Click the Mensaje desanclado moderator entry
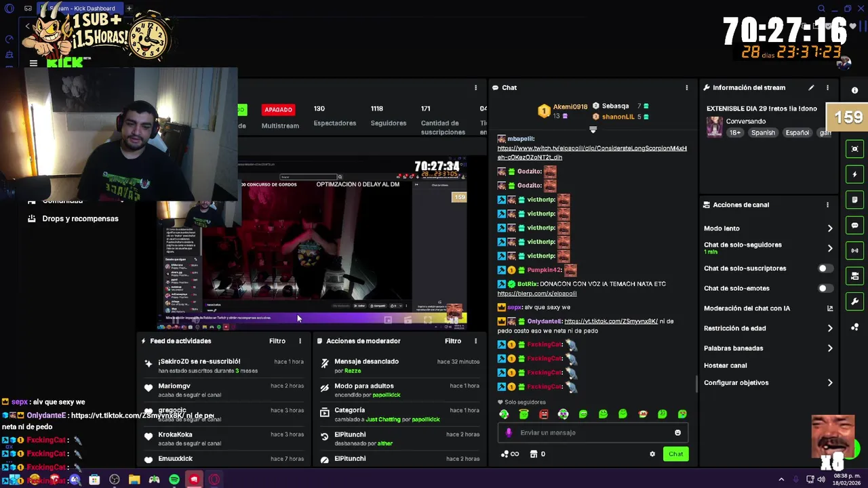Image resolution: width=868 pixels, height=488 pixels. (400, 366)
